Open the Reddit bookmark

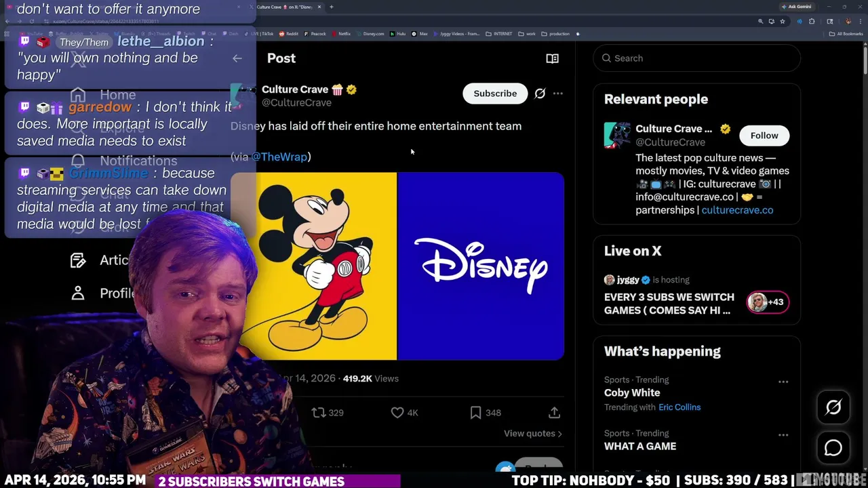(x=289, y=34)
